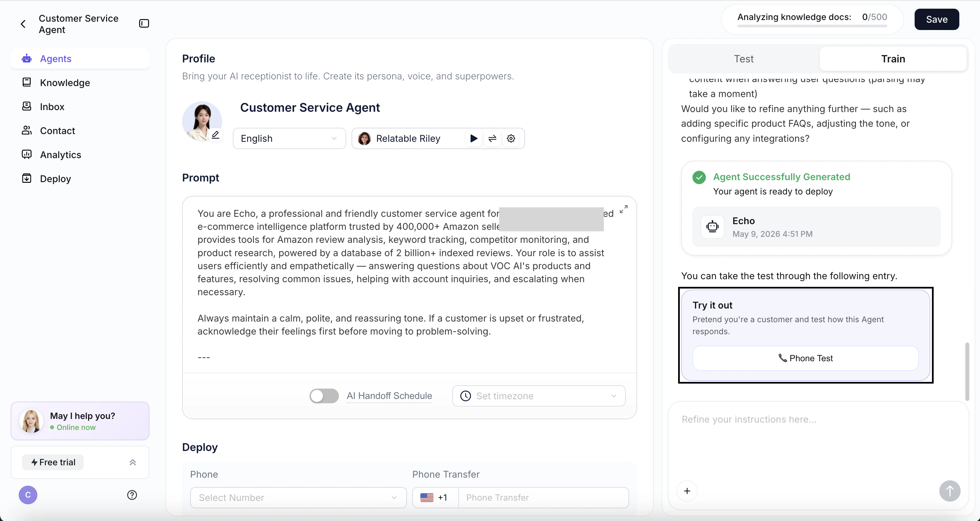Click the knowledge docs progress bar
Image resolution: width=980 pixels, height=521 pixels.
tap(812, 26)
